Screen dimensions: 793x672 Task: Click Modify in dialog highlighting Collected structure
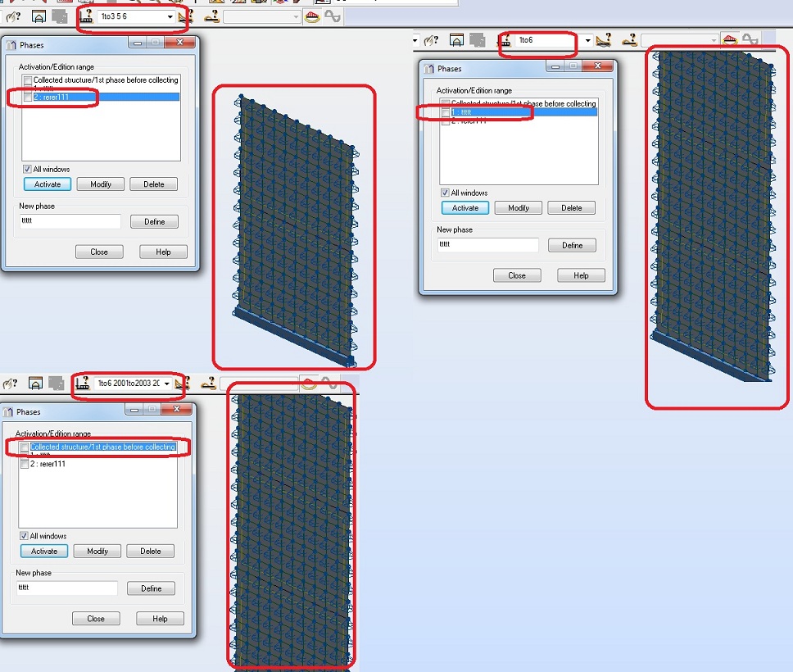coord(97,551)
